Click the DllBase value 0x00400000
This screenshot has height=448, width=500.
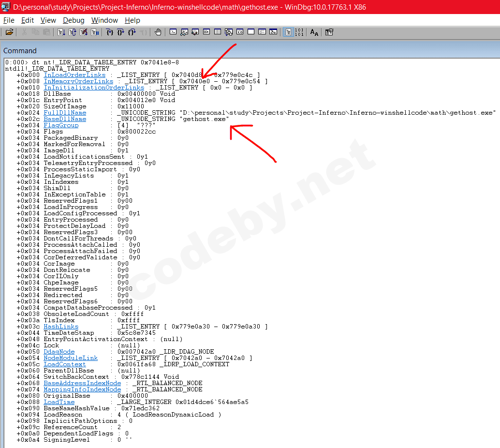tap(136, 94)
